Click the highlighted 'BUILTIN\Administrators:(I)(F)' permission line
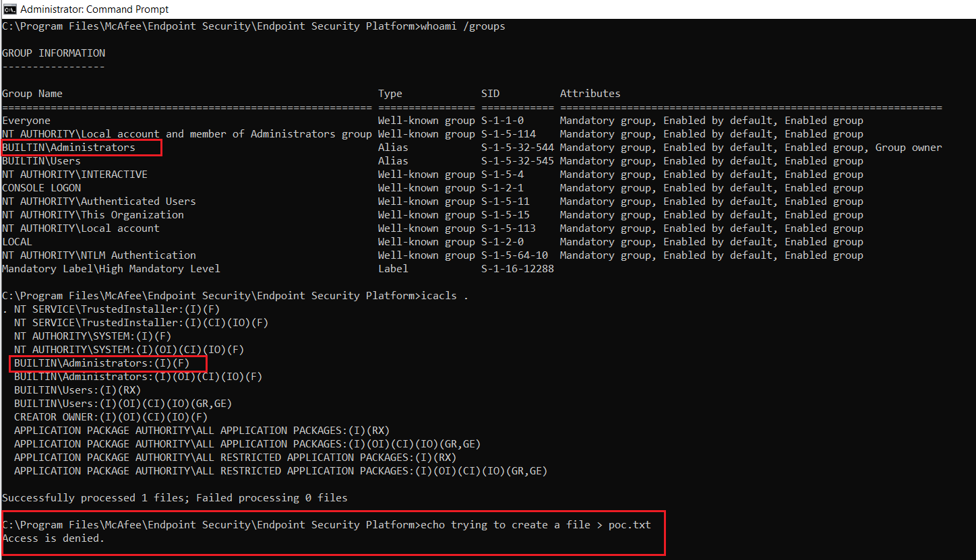 click(x=102, y=363)
